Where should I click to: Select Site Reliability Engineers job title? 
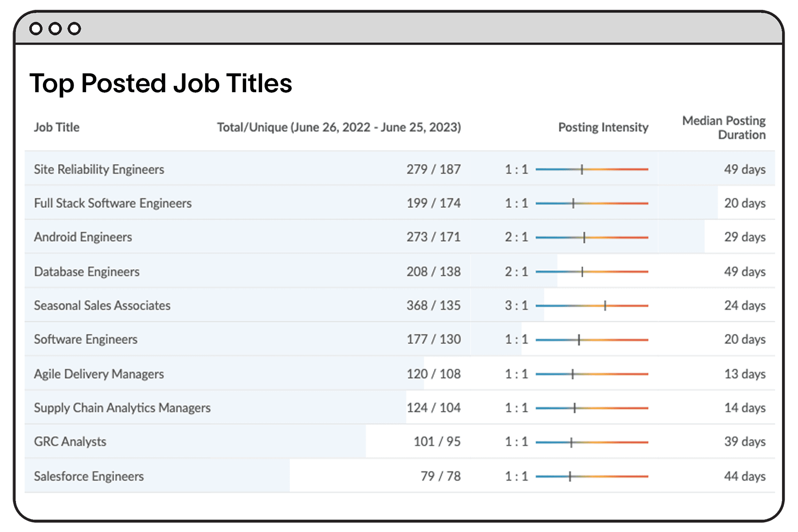(99, 169)
